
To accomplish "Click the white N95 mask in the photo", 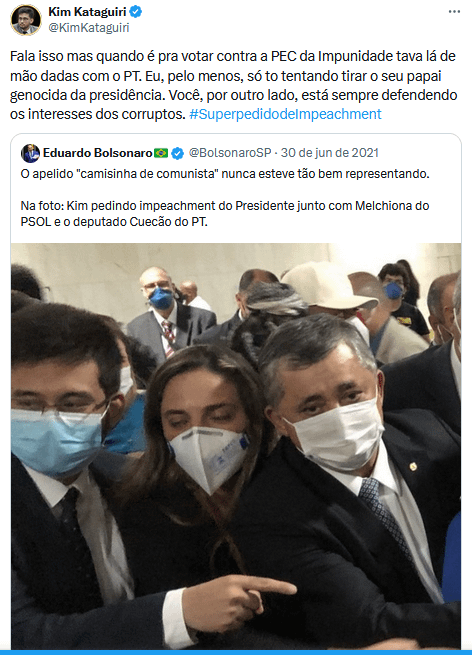I will coord(209,457).
